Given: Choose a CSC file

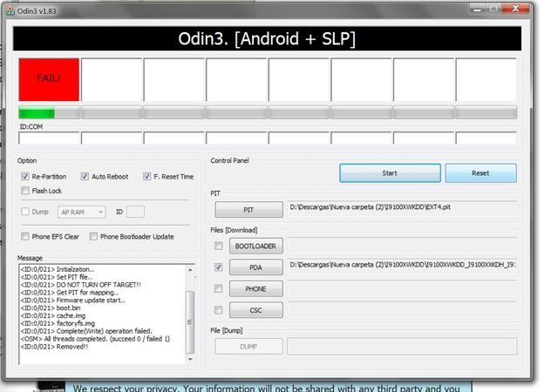Looking at the screenshot, I should pos(256,310).
